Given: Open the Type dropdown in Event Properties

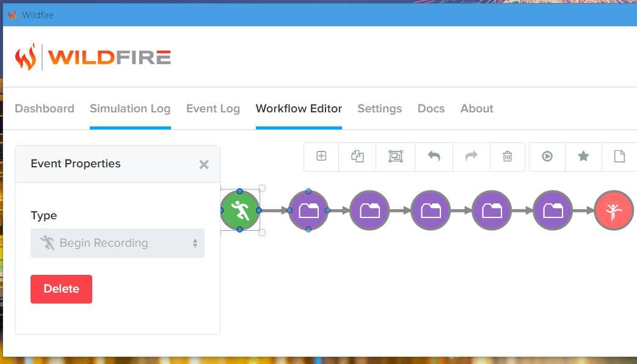Looking at the screenshot, I should pyautogui.click(x=117, y=242).
